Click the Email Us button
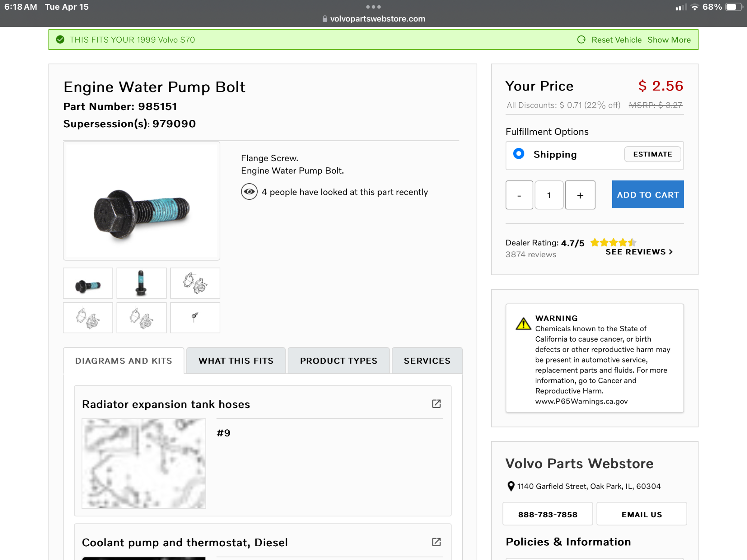 coord(642,514)
